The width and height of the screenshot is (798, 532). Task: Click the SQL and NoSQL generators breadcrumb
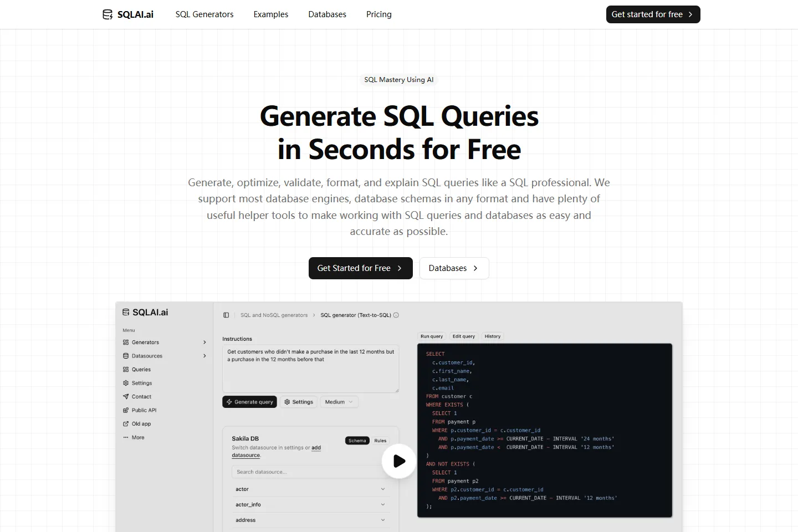click(274, 315)
